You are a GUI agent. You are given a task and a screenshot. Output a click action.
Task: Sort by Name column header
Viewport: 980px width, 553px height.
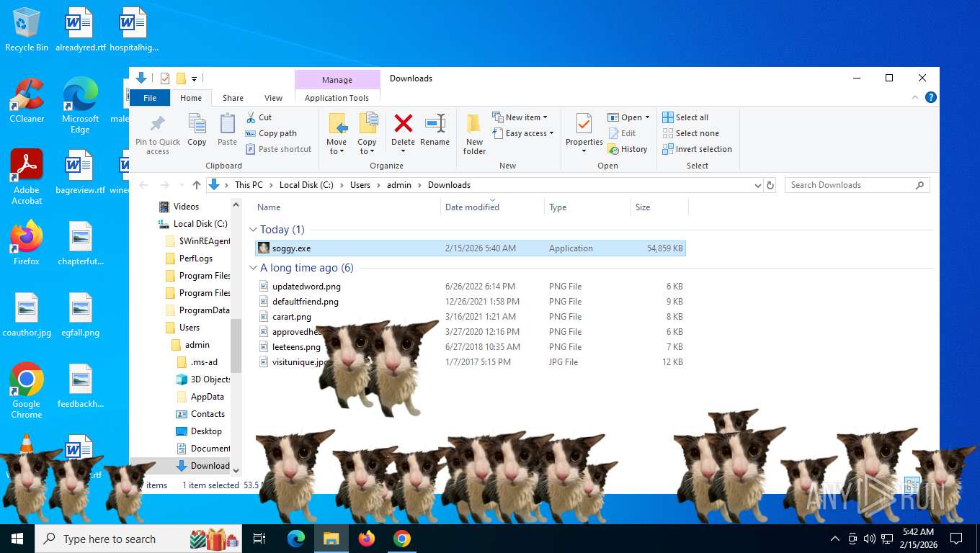point(347,207)
